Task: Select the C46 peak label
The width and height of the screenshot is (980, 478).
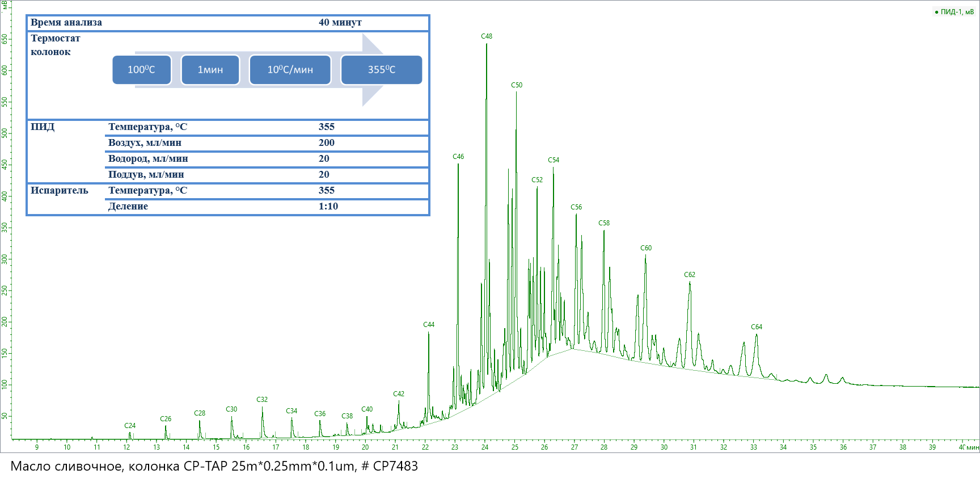Action: (458, 157)
